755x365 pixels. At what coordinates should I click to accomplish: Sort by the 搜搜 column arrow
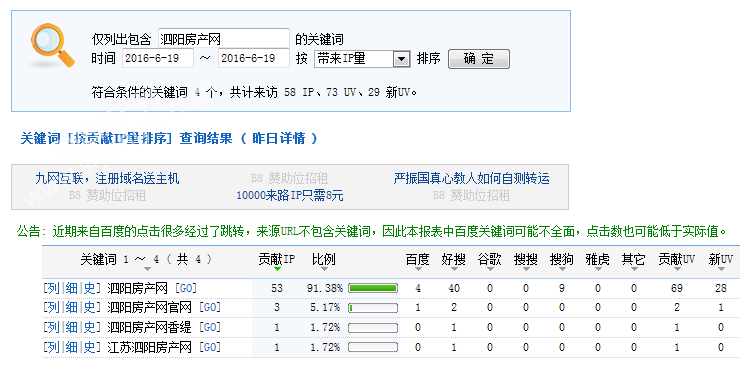click(526, 269)
